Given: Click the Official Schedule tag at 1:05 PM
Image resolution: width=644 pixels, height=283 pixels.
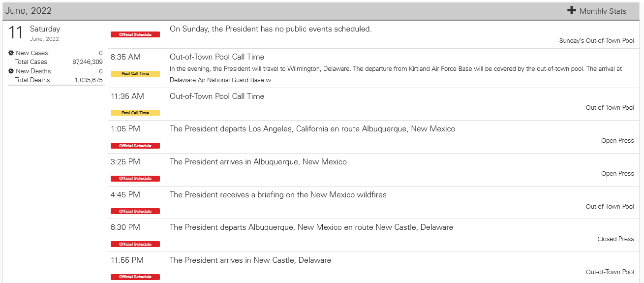Looking at the screenshot, I should 135,146.
